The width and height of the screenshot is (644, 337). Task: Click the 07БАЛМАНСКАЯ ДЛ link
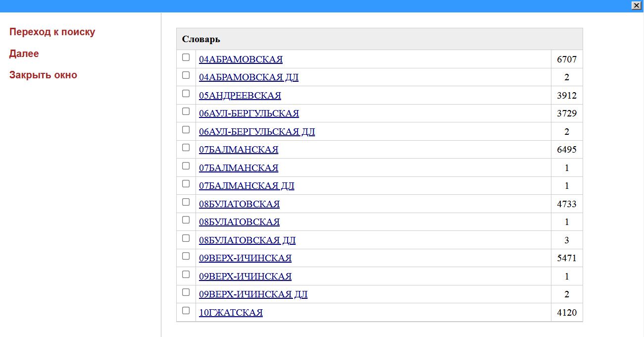(247, 186)
